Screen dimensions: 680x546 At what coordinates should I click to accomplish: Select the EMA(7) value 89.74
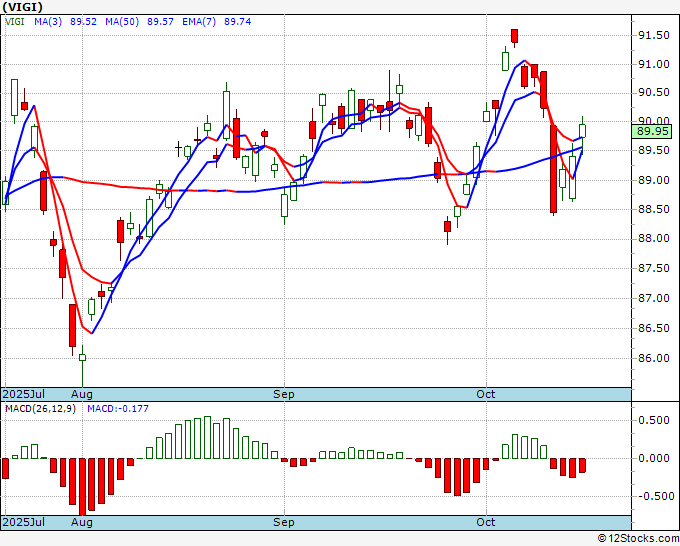click(x=237, y=22)
